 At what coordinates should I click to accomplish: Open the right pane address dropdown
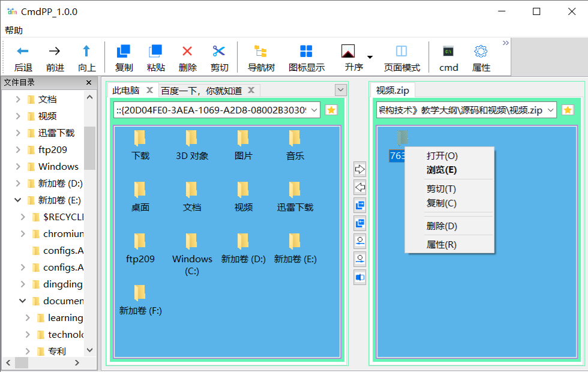click(x=551, y=110)
